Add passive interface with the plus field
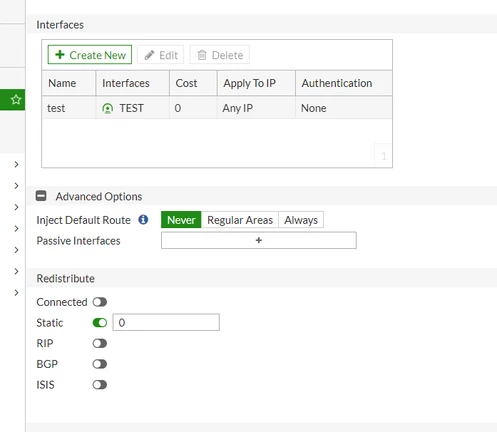Viewport: 497px width, 432px height. tap(259, 240)
